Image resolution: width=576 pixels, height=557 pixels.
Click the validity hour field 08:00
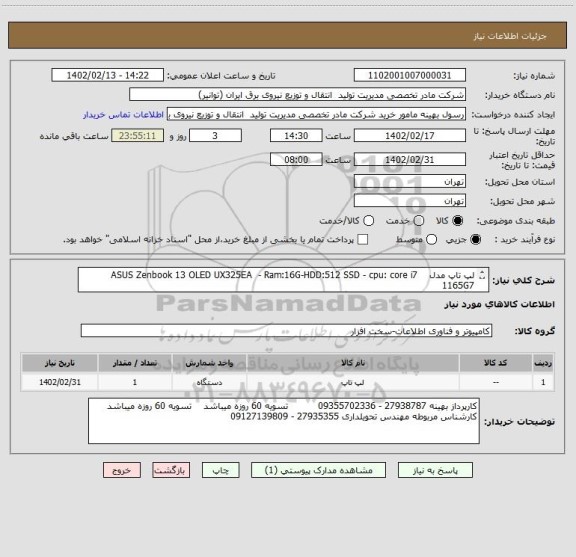click(x=296, y=159)
